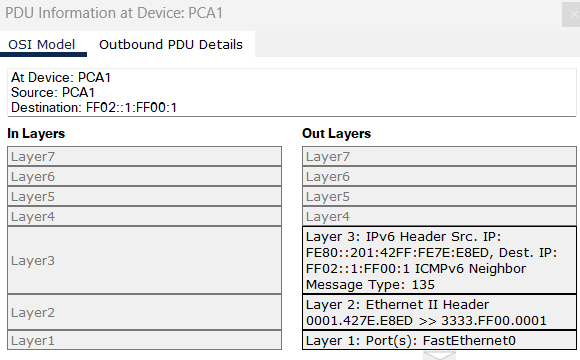Screen dimensions: 580x360
Task: Click In Layers Layer1 box
Action: (x=144, y=340)
